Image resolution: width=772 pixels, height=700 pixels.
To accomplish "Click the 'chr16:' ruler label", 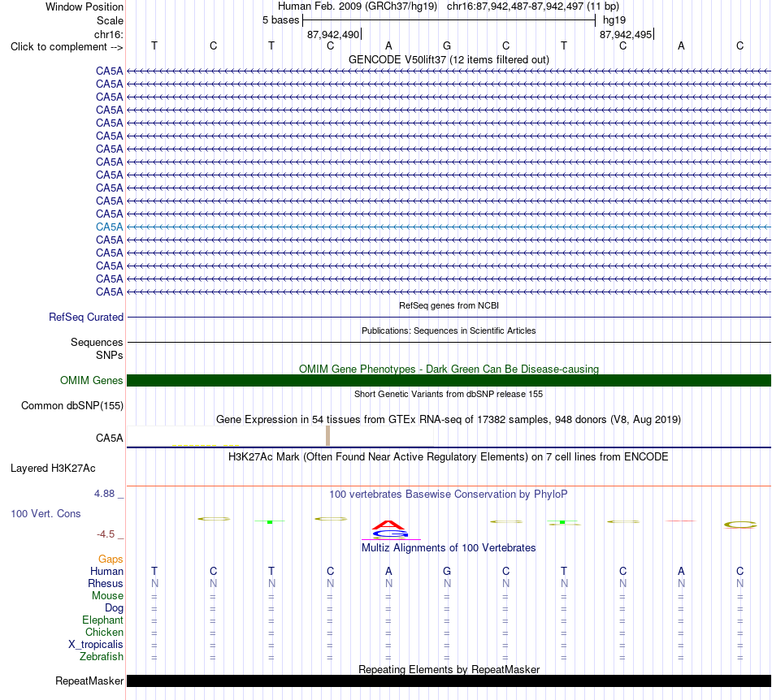I will [x=108, y=34].
